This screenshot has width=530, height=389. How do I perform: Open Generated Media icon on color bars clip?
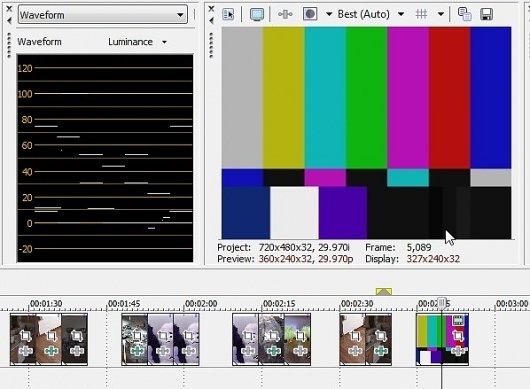pyautogui.click(x=458, y=320)
